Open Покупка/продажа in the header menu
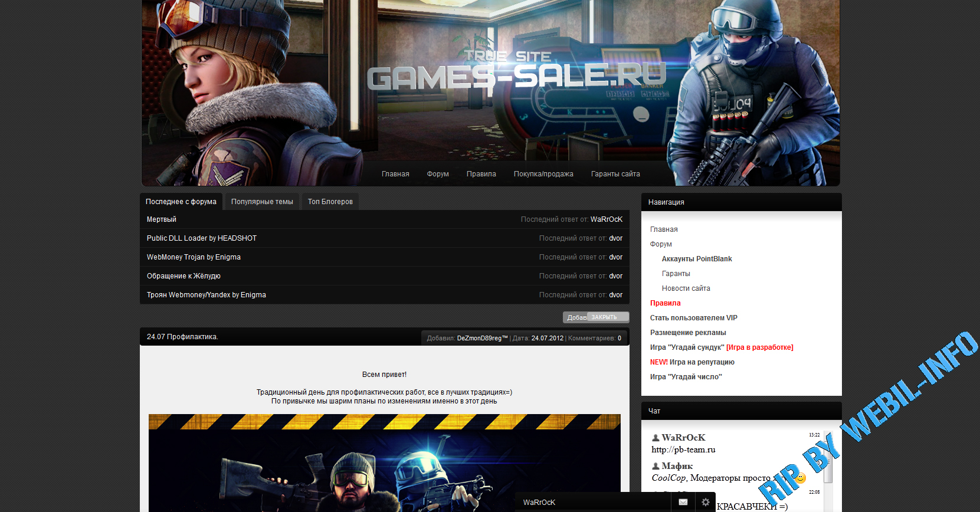The image size is (980, 512). (543, 174)
